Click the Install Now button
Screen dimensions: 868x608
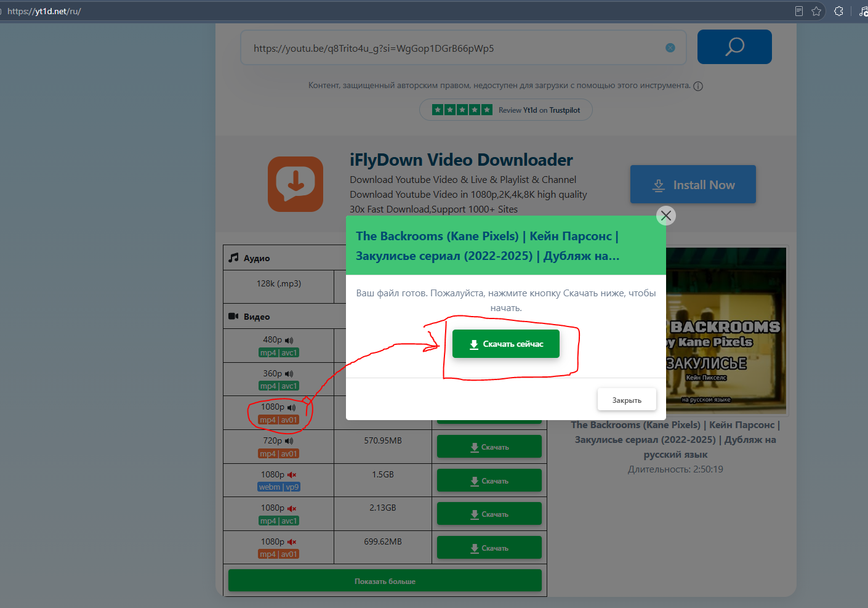[x=693, y=184]
